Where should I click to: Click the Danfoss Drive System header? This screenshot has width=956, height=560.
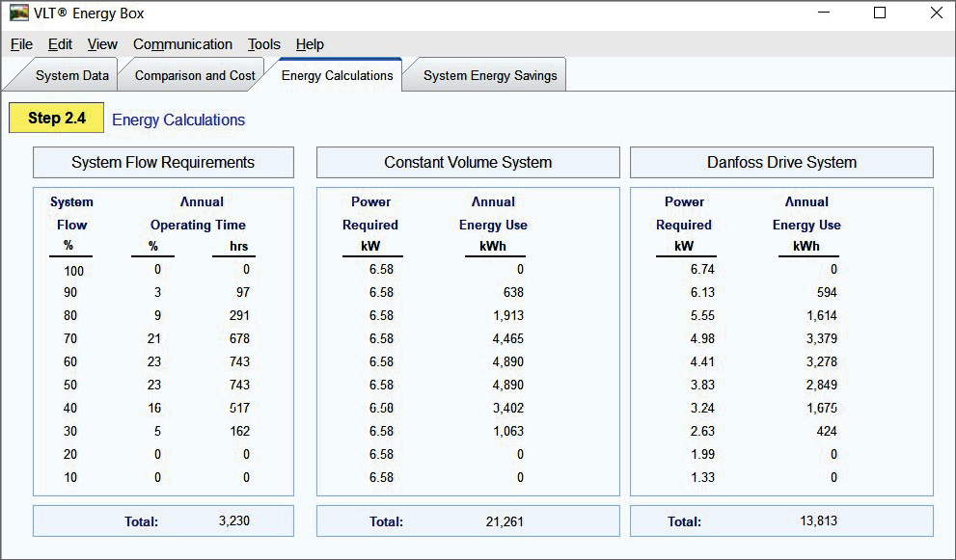pyautogui.click(x=781, y=163)
